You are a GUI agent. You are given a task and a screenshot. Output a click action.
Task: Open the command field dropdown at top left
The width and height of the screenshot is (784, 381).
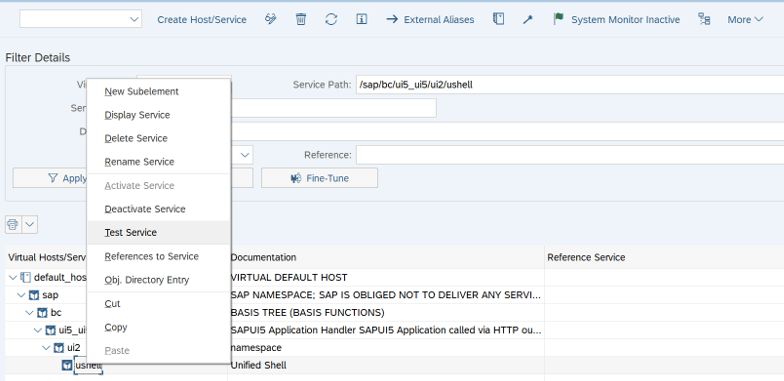(x=134, y=19)
